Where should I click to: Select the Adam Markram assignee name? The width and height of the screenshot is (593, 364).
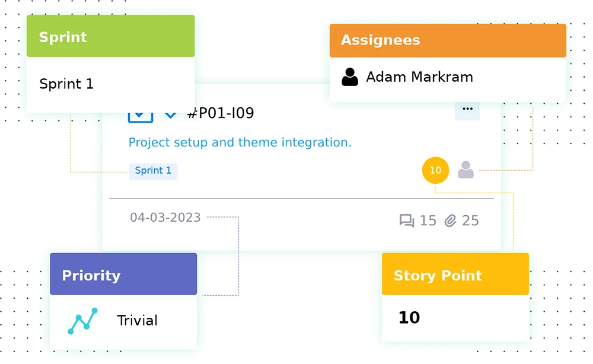click(419, 77)
